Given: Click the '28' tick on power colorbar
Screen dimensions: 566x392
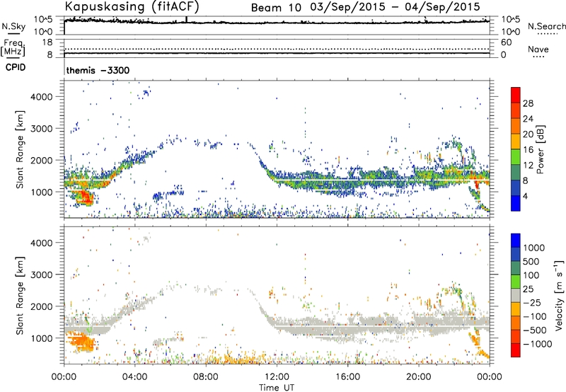Looking at the screenshot, I should [528, 103].
